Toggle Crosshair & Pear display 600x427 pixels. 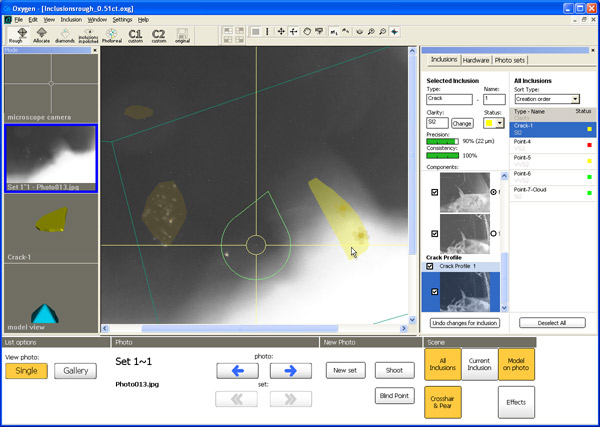tap(443, 401)
